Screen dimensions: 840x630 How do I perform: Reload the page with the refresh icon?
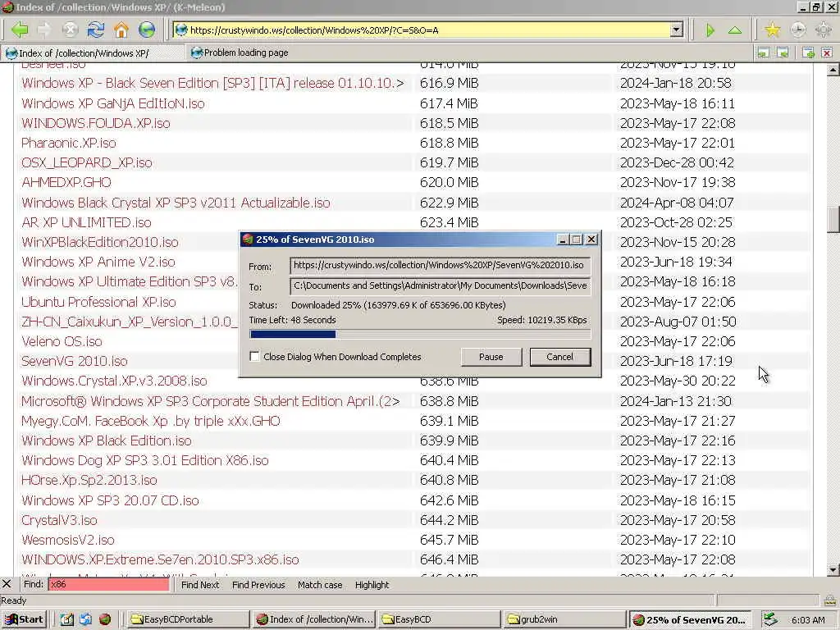point(96,30)
